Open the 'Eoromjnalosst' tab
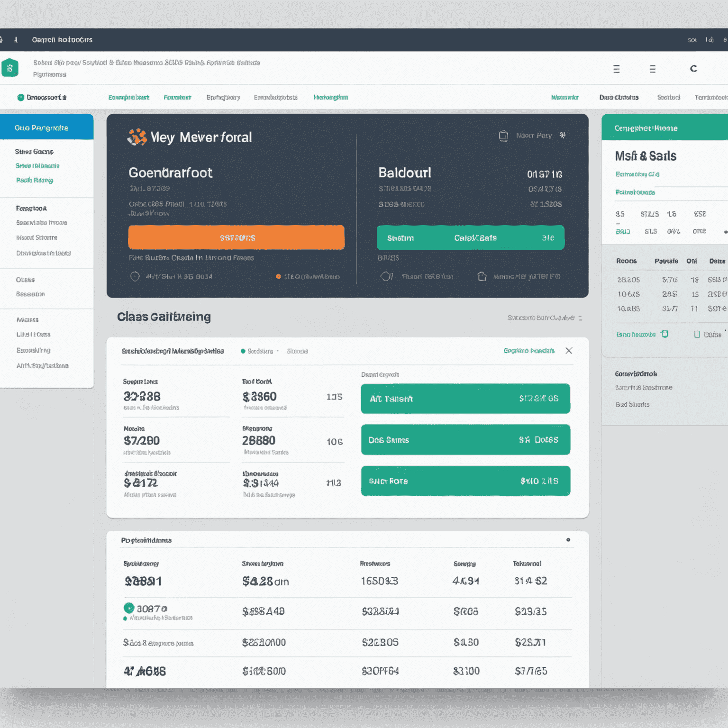The width and height of the screenshot is (728, 728). click(x=129, y=98)
